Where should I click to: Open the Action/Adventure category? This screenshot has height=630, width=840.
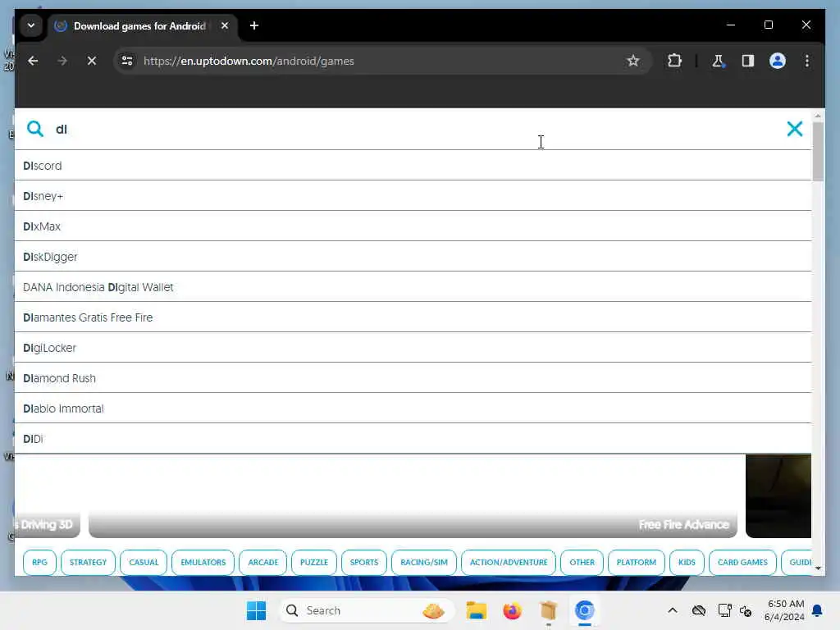tap(509, 562)
